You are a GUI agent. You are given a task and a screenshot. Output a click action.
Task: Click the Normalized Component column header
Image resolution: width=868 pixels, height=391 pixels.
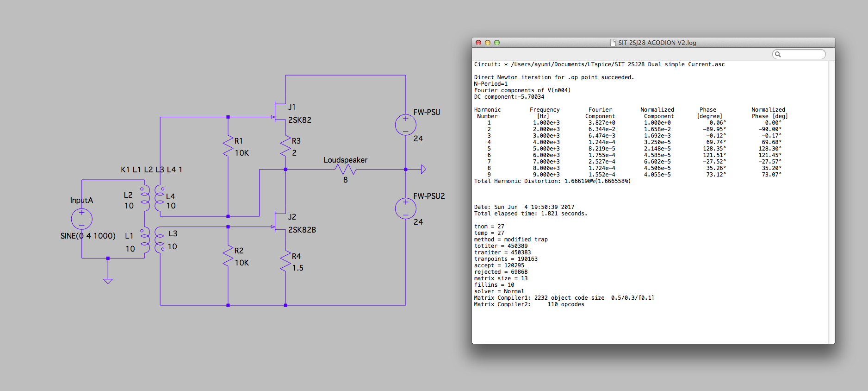point(657,113)
